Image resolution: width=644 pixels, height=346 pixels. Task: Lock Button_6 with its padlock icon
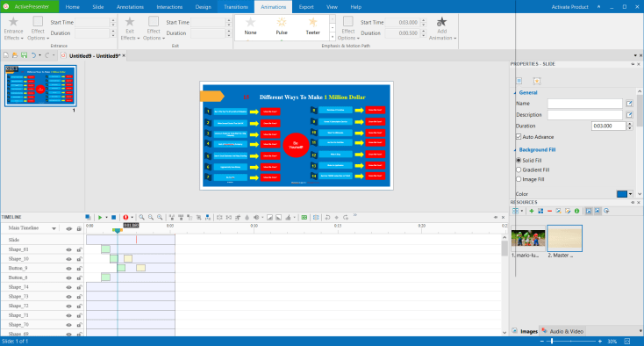79,278
